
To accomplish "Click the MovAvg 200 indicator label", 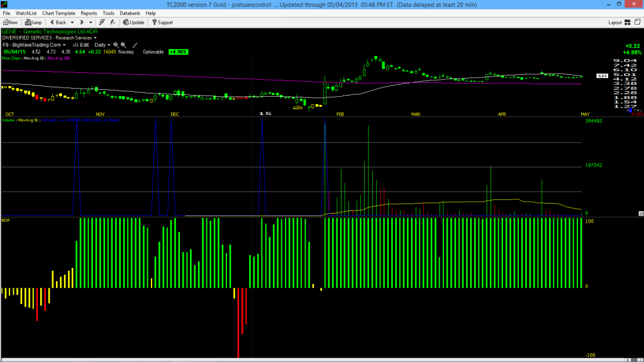I will 58,58.
